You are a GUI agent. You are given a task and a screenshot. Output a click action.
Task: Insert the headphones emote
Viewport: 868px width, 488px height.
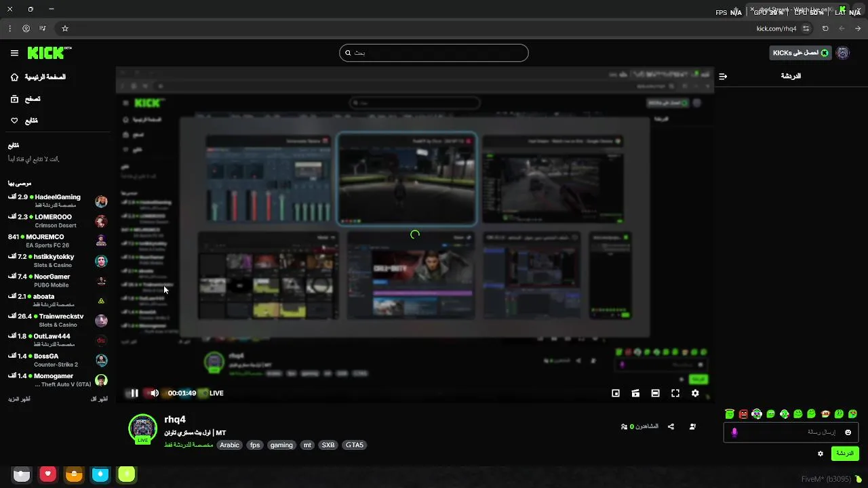[757, 413]
